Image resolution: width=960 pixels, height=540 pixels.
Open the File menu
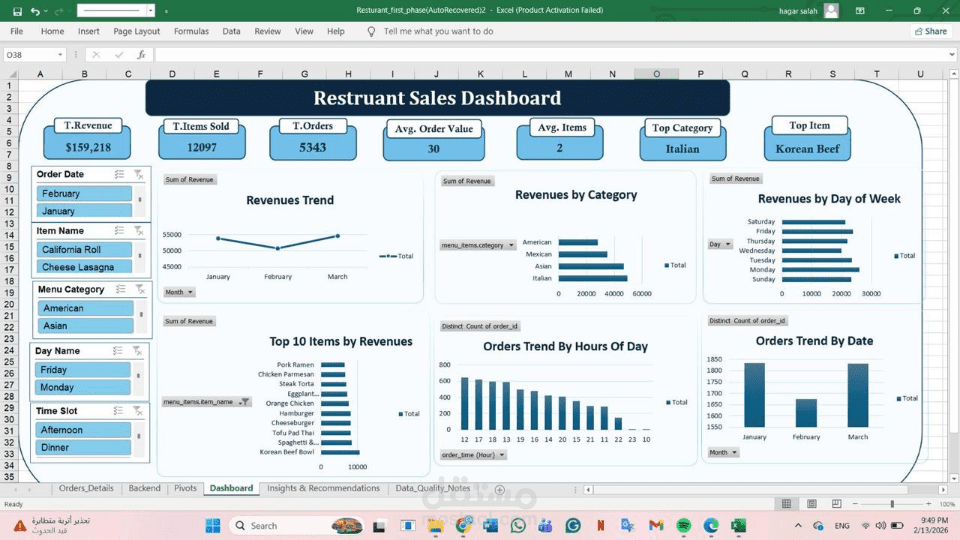point(17,31)
